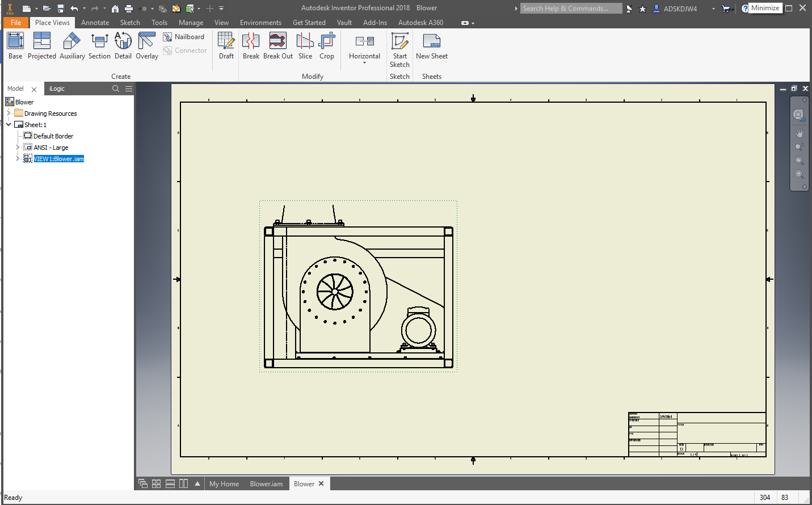Screen dimensions: 812x505
Task: Undo the last action
Action: pyautogui.click(x=74, y=8)
